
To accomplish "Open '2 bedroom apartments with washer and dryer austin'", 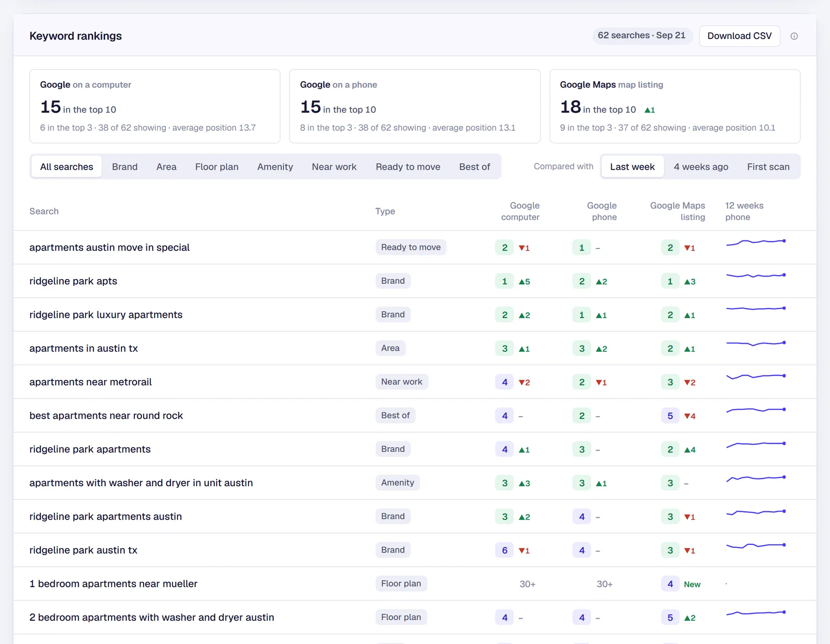I will point(415,618).
